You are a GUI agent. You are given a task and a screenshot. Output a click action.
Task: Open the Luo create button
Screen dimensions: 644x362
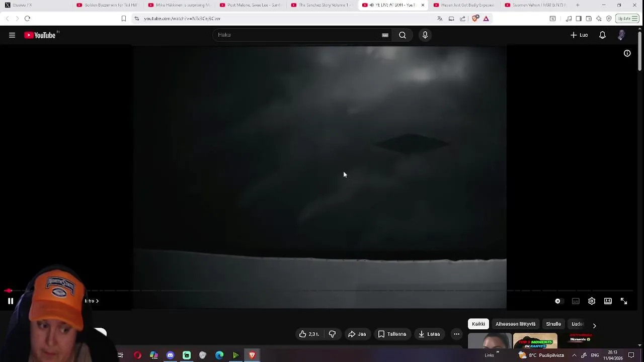[x=579, y=35]
